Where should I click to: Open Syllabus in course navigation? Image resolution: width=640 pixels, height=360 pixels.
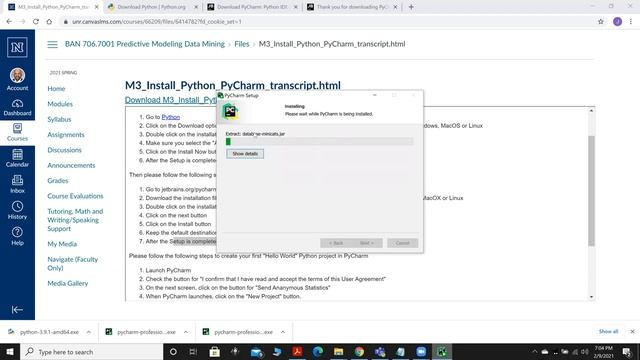(59, 119)
